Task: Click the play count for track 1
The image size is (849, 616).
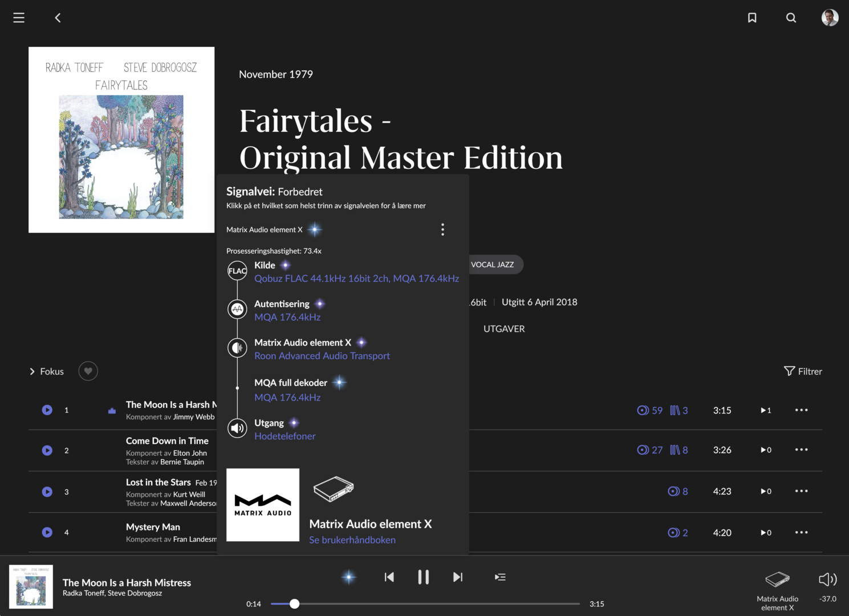Action: click(766, 410)
